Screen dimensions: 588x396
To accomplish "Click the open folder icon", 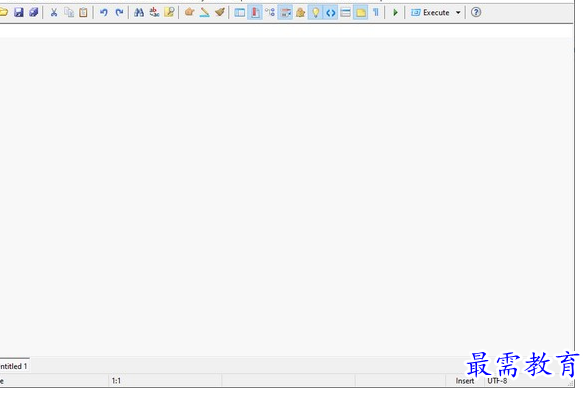I will tap(3, 12).
